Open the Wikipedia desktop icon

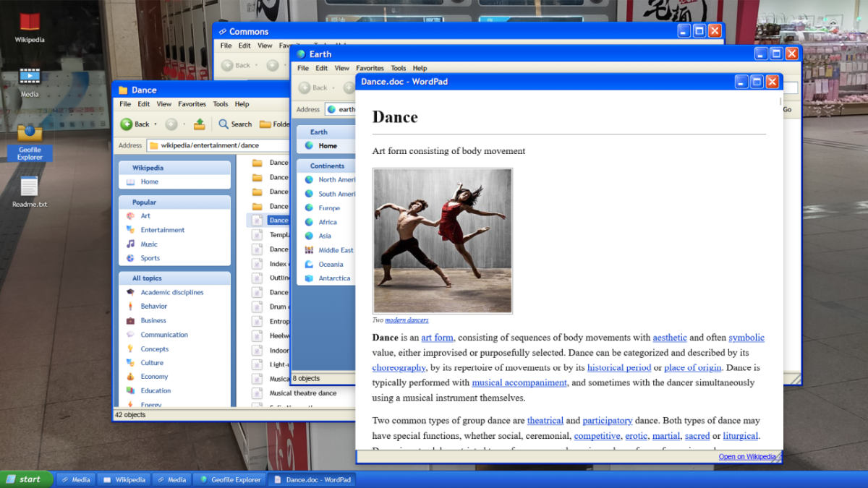pos(30,27)
